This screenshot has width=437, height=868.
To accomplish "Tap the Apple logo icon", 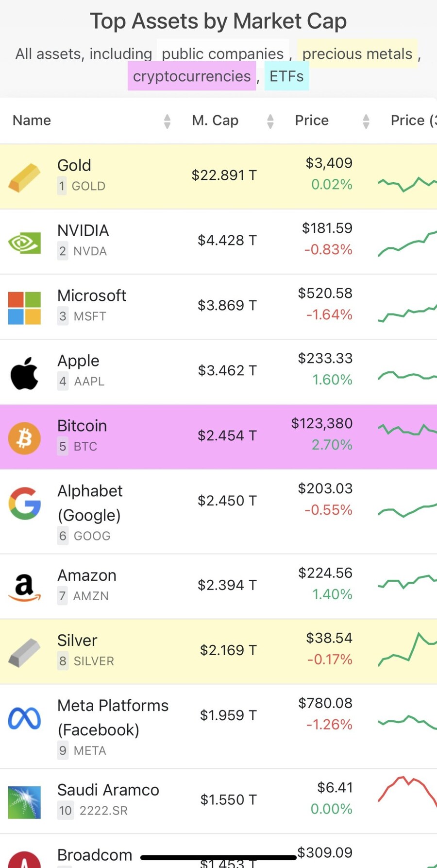I will coord(24,373).
